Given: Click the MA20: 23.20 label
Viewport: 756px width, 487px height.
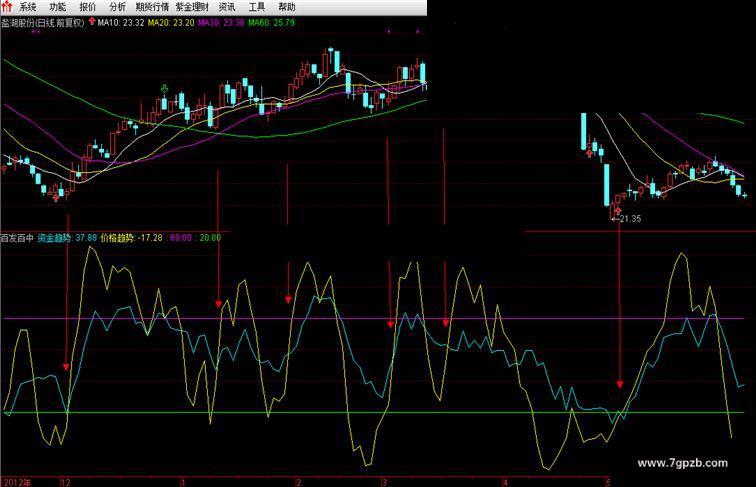Looking at the screenshot, I should (x=171, y=22).
